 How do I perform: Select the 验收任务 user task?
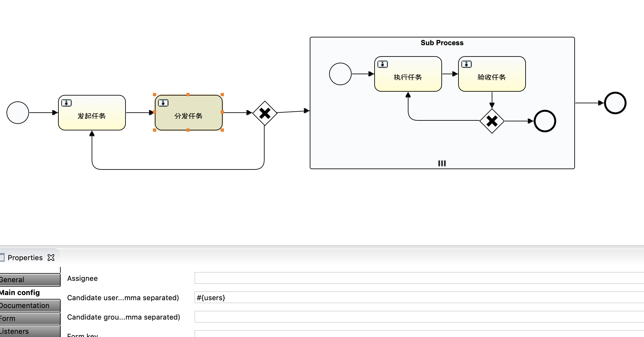coord(492,74)
